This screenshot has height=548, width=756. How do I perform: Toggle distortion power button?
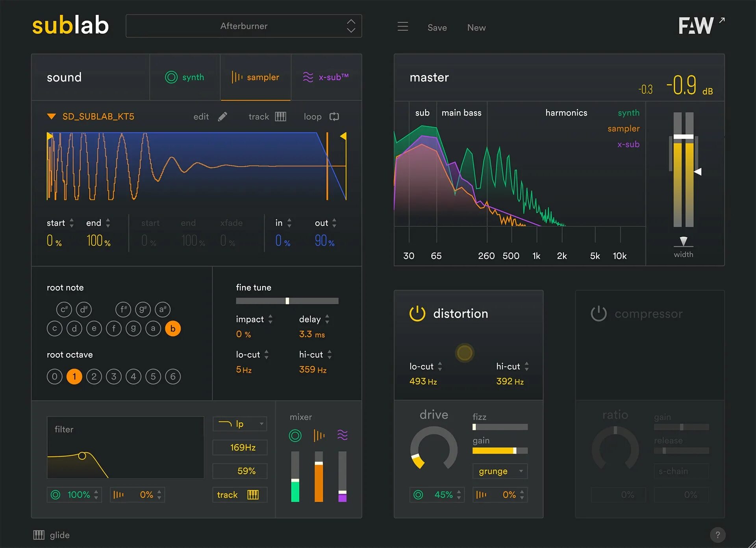[x=417, y=314]
